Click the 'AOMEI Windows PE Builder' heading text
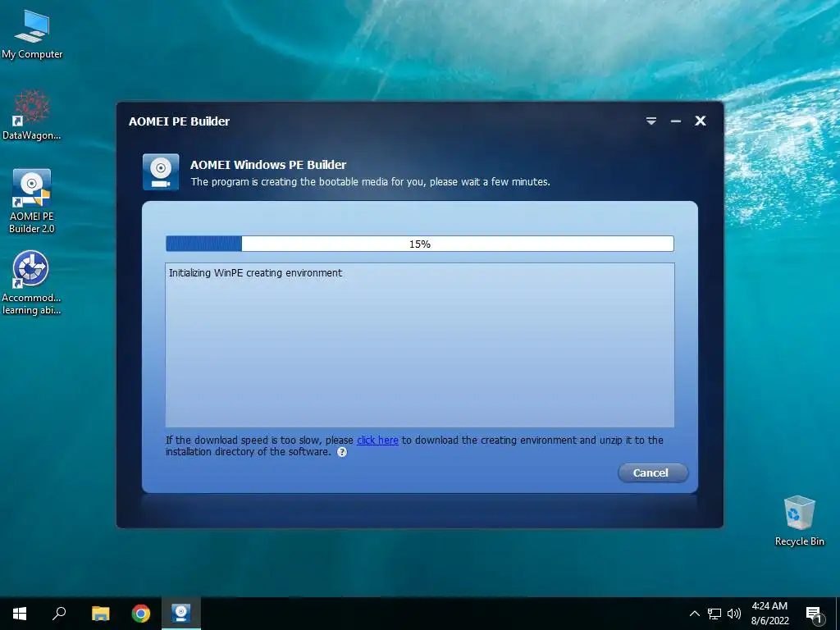This screenshot has height=630, width=840. pyautogui.click(x=268, y=164)
